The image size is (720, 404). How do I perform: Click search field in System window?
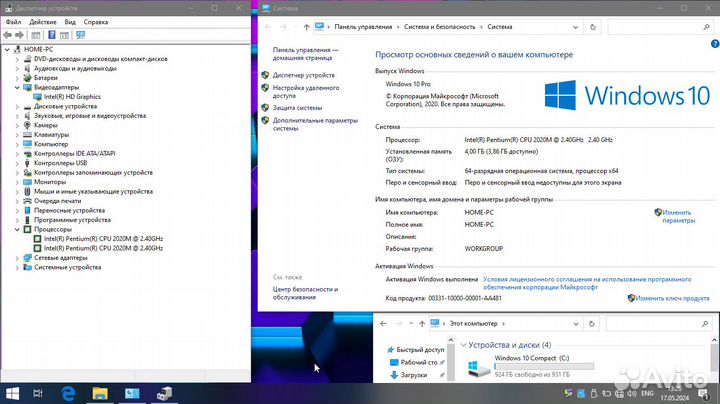(x=660, y=27)
